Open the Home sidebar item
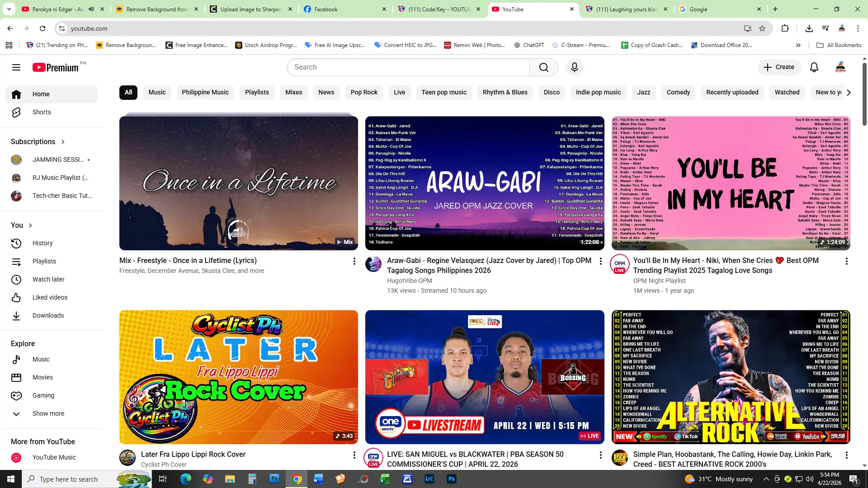This screenshot has width=868, height=488. (x=52, y=94)
